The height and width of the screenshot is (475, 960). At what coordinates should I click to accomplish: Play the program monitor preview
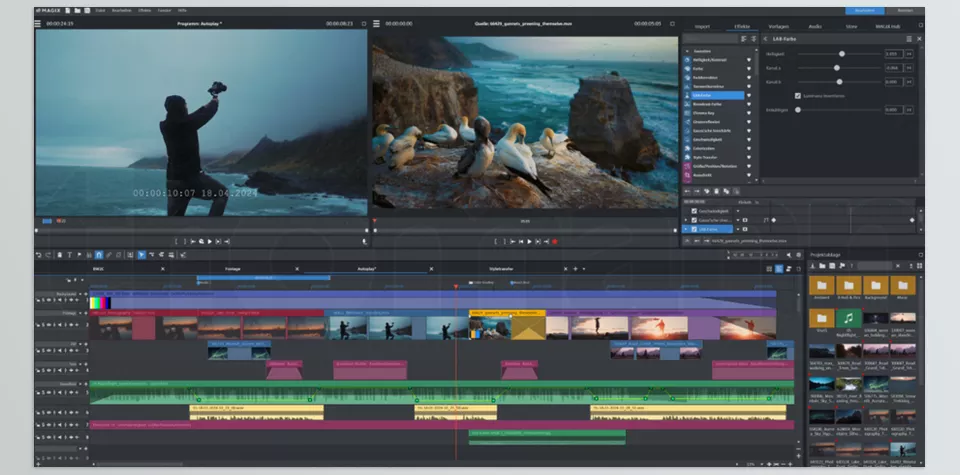point(209,242)
